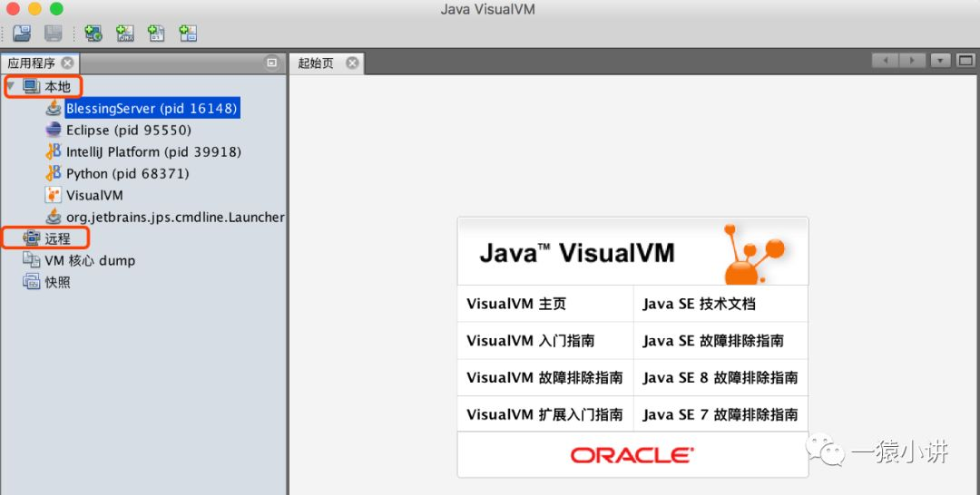The width and height of the screenshot is (980, 495).
Task: Minimize the 应用程序 panel window
Action: point(272,63)
